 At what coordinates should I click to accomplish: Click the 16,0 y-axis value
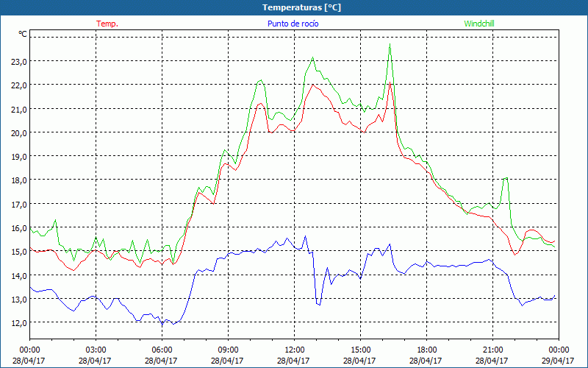[18, 228]
